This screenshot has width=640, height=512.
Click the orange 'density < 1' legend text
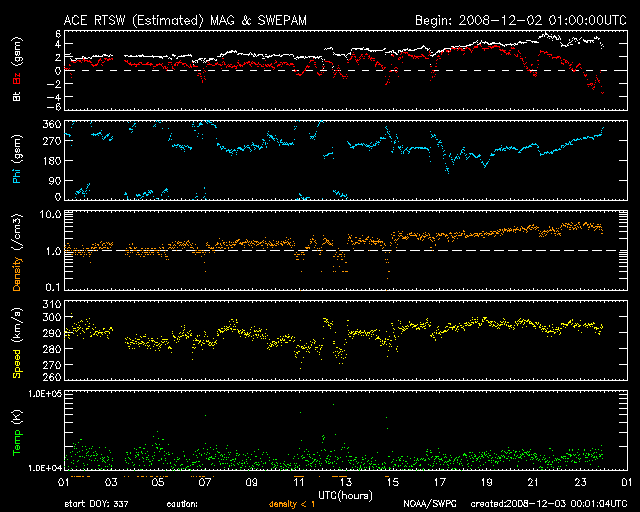292,504
